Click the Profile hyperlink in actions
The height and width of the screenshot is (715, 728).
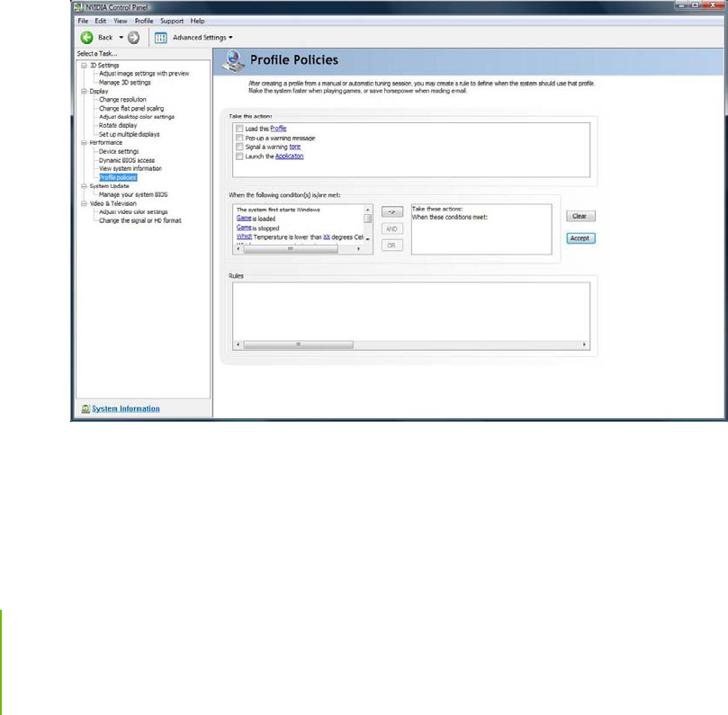coord(278,129)
